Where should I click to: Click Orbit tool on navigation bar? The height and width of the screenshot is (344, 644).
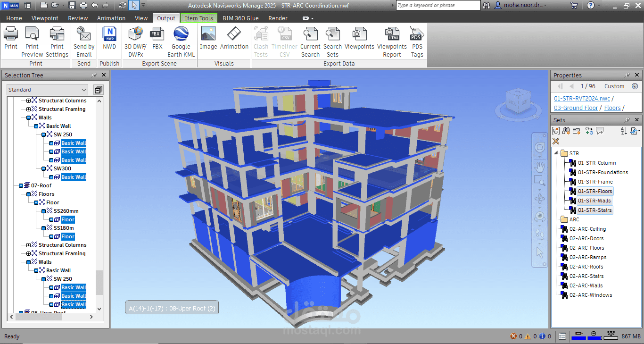540,199
